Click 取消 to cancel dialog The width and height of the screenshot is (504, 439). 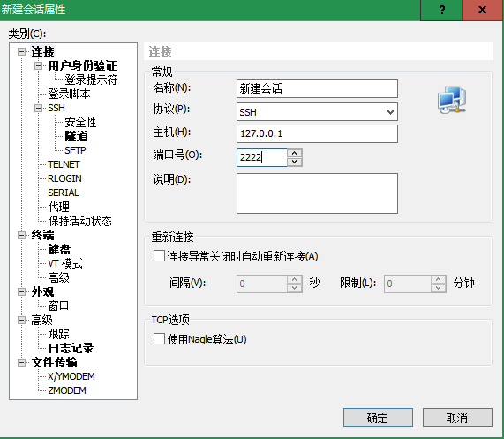point(457,418)
